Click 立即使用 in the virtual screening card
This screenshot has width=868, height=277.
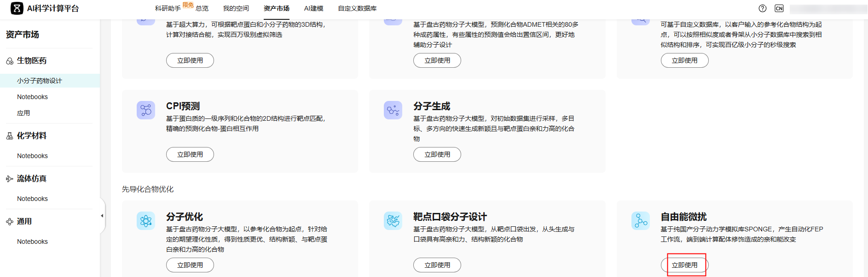coord(190,60)
